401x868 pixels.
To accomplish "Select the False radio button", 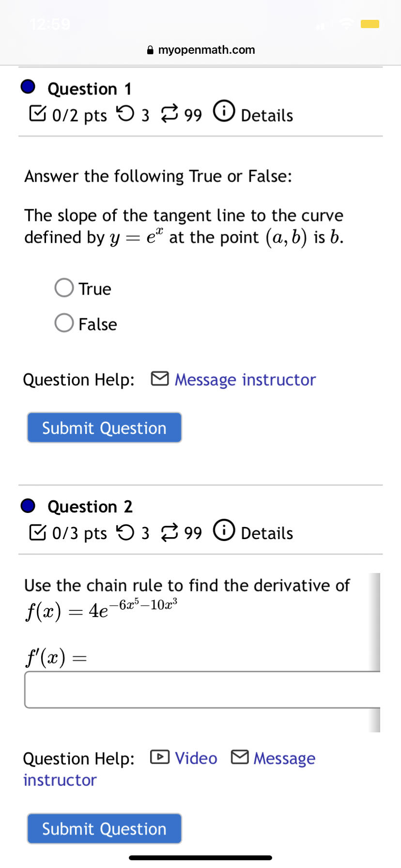I will coord(63,323).
